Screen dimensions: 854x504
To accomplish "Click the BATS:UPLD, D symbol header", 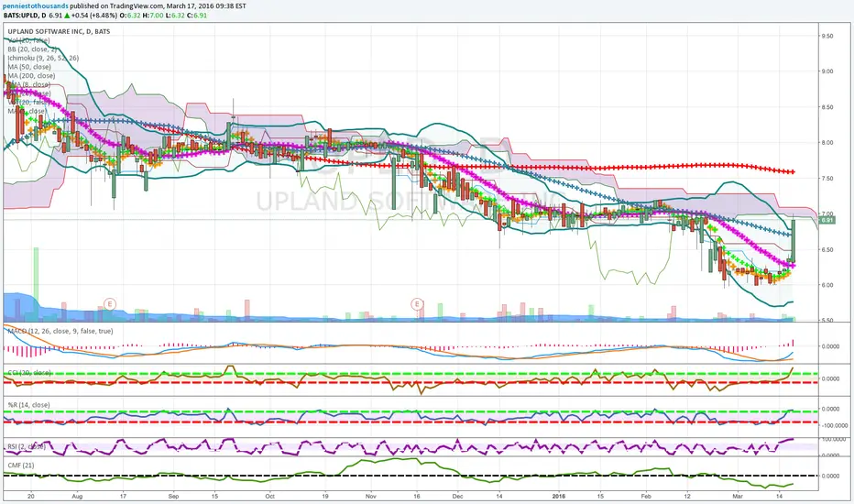I will (x=25, y=16).
